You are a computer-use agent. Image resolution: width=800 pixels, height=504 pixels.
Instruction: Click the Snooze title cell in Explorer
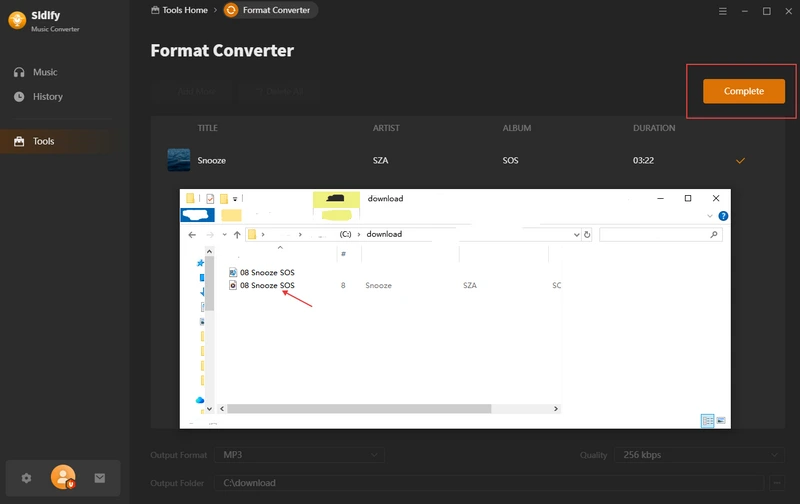point(379,285)
